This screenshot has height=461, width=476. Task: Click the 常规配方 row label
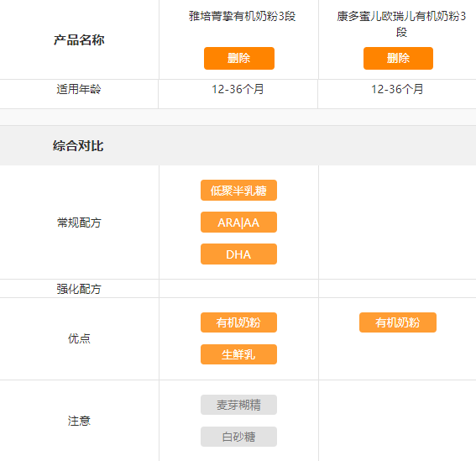tap(79, 223)
